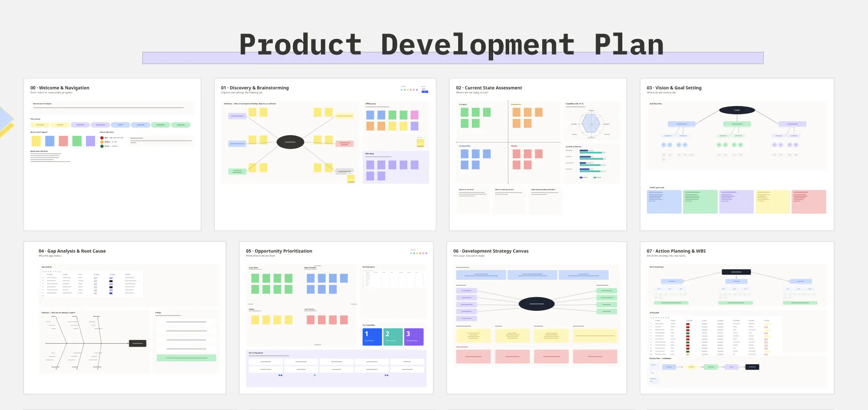Click the 02 · Current State Assessment heading
The image size is (868, 410).
click(489, 88)
